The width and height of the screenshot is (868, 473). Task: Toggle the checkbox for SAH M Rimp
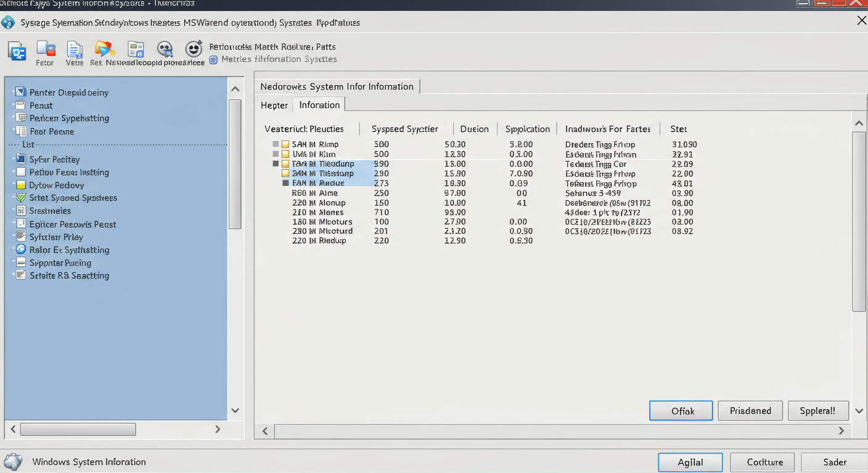276,144
